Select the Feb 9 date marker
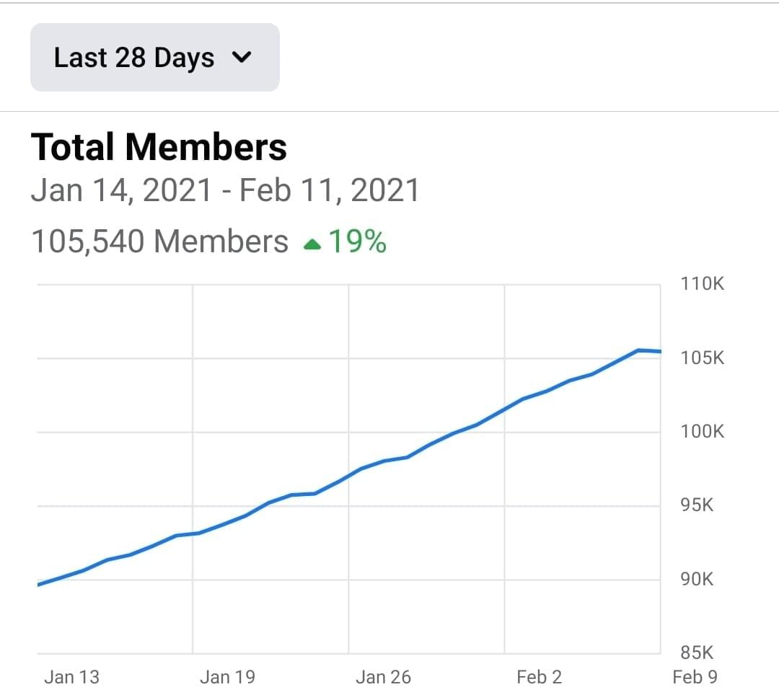The width and height of the screenshot is (779, 700). 695,677
